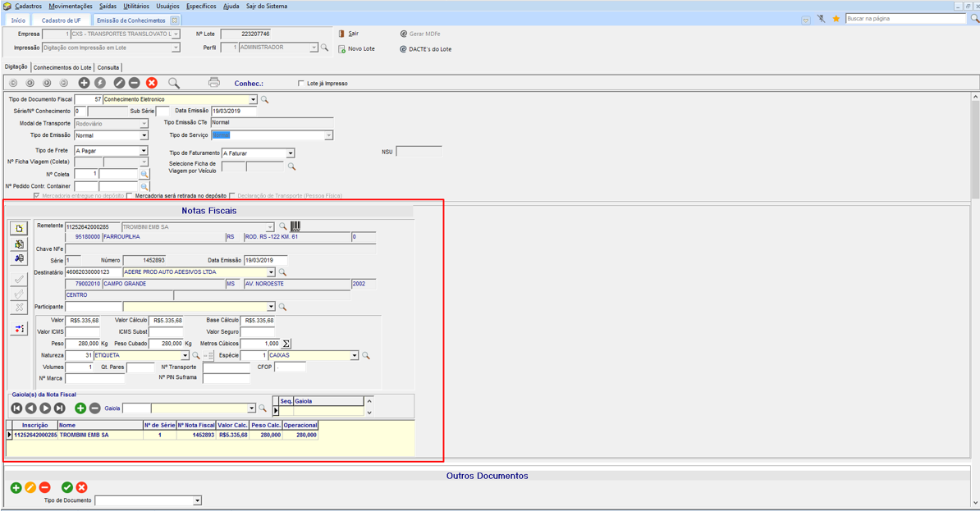Click Novo Lote button
The height and width of the screenshot is (511, 980).
pyautogui.click(x=356, y=48)
